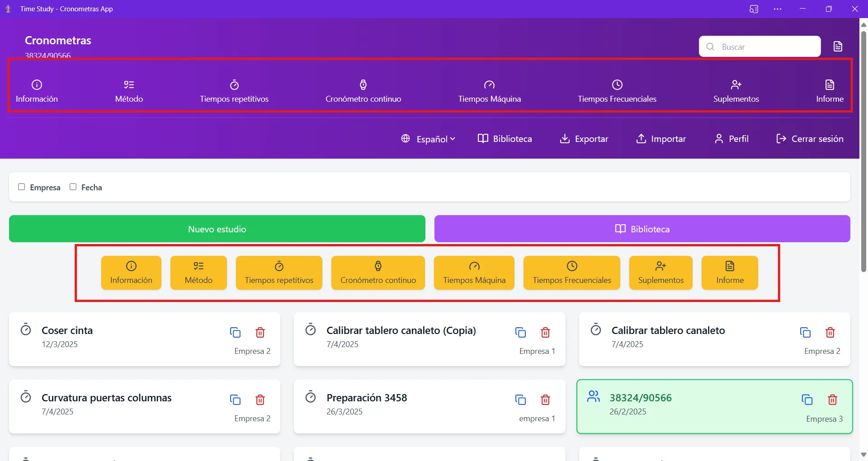This screenshot has width=868, height=461.
Task: Duplicate the 38324/90566 study
Action: pyautogui.click(x=807, y=400)
